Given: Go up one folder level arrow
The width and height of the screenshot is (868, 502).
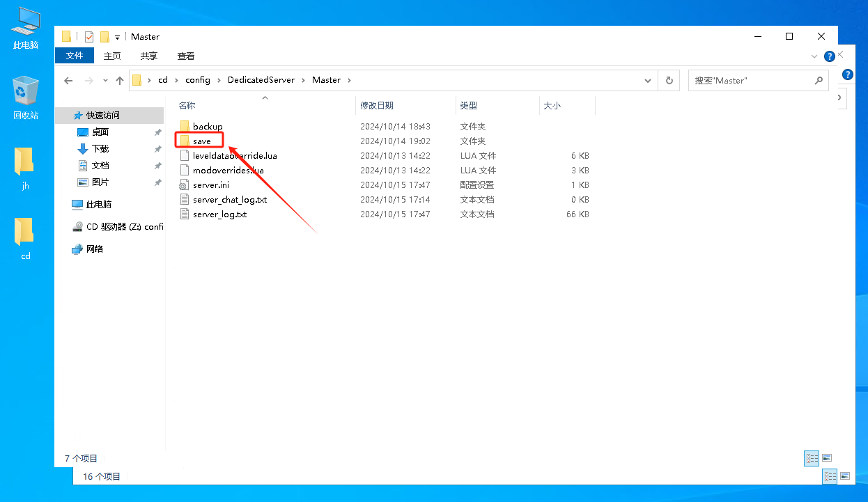Looking at the screenshot, I should [x=120, y=81].
